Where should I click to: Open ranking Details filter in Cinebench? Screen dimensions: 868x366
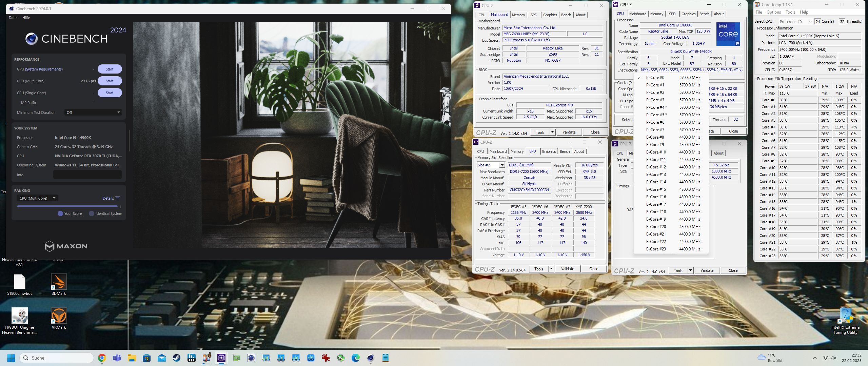point(111,198)
